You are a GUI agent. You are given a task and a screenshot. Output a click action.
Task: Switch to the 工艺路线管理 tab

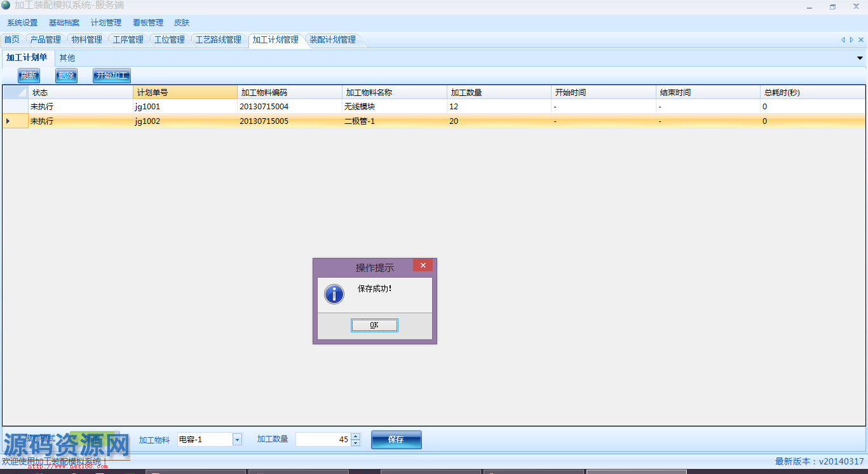coord(219,39)
